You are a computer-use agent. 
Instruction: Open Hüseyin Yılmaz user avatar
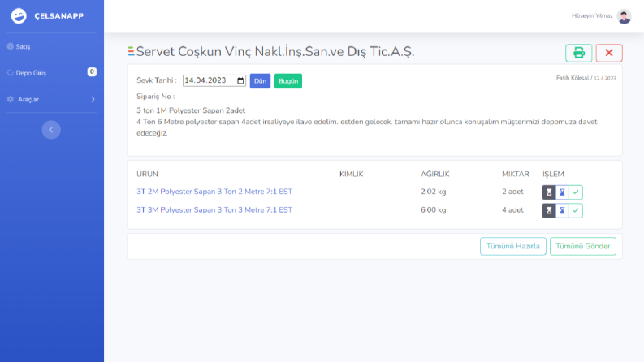pyautogui.click(x=624, y=16)
